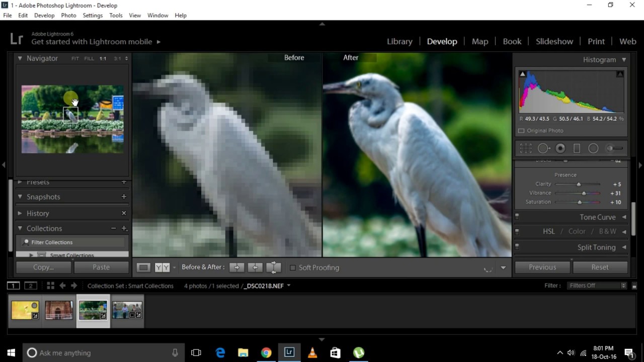Select the Spot Removal tool
Screen dimensions: 644x362
click(x=543, y=148)
